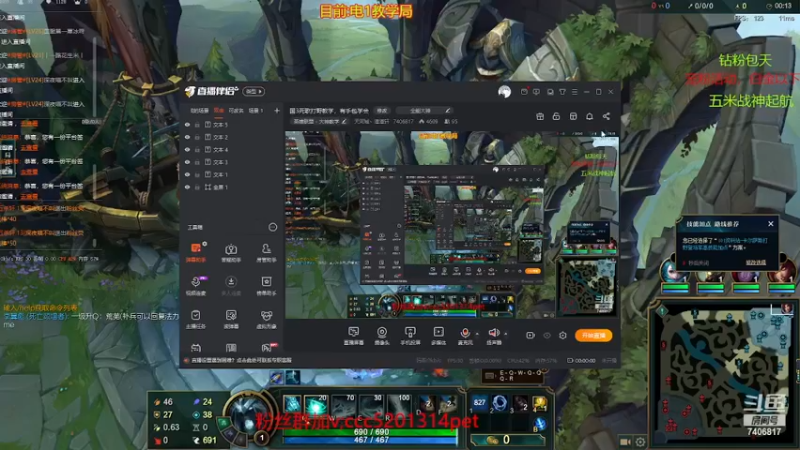
Task: Switch to the 场景 1 tab
Action: [x=256, y=110]
